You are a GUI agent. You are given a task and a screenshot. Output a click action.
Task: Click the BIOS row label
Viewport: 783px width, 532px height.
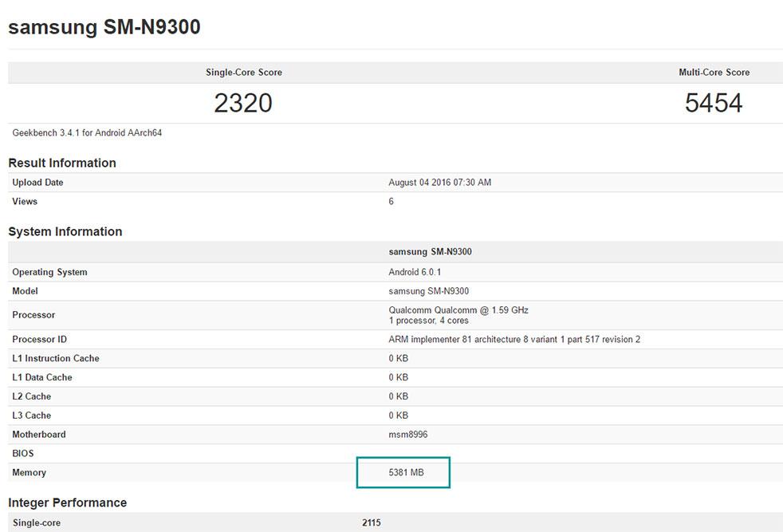click(x=23, y=454)
